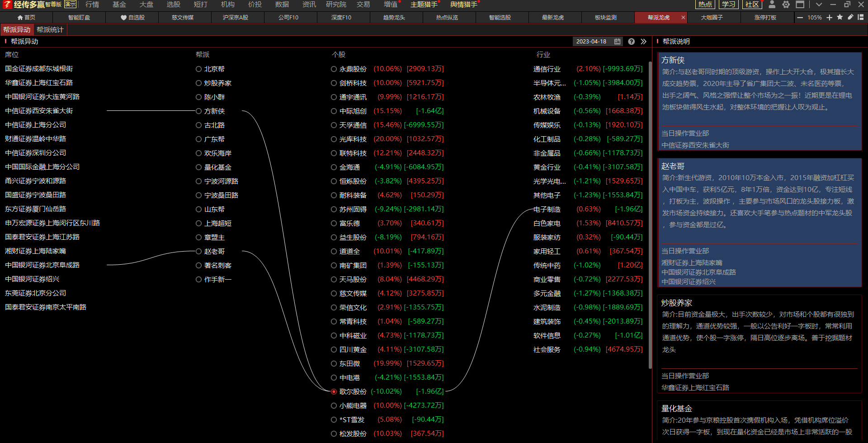Open the 研究院 menu
This screenshot has width=868, height=443.
pyautogui.click(x=336, y=5)
